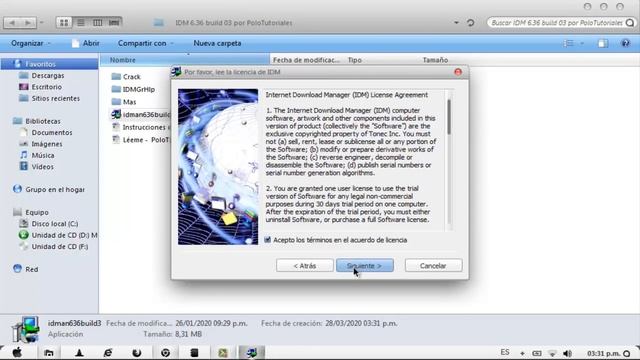This screenshot has height=360, width=640.
Task: Sort by Tamaño column header
Action: pyautogui.click(x=435, y=60)
